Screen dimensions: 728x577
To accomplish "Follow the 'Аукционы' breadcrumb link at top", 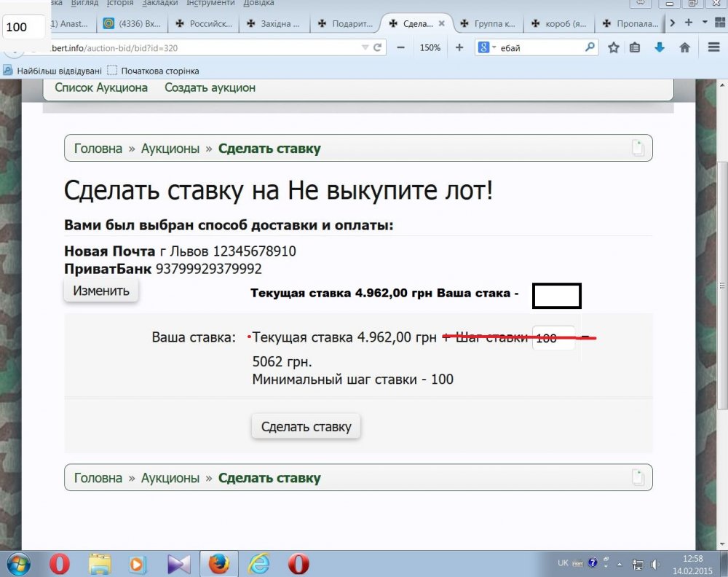I will pos(170,149).
